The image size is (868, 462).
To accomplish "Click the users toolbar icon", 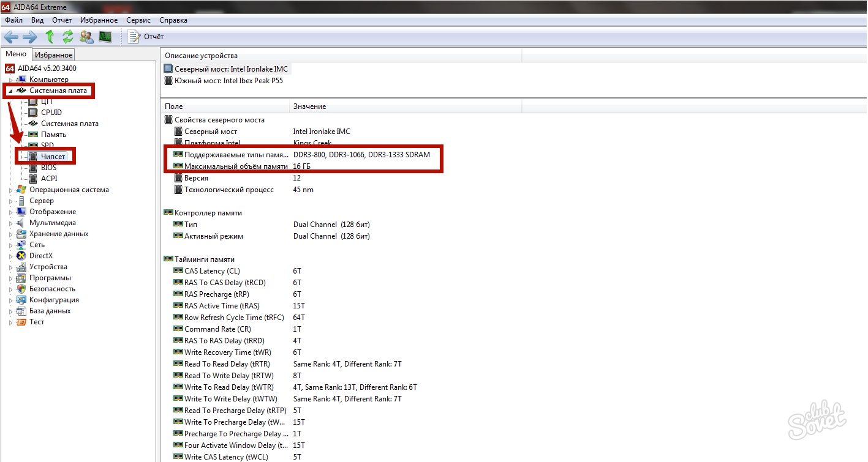I will (86, 37).
